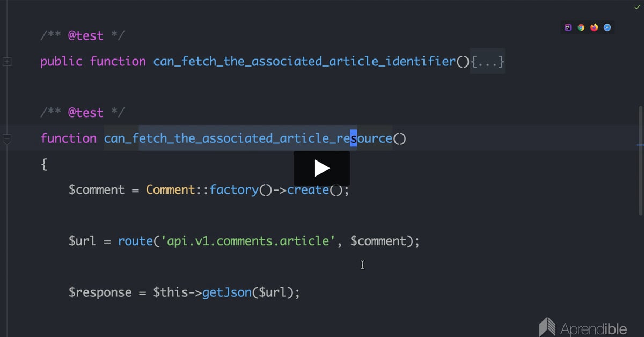Click the 'create' method call
The image size is (644, 337).
tap(308, 189)
